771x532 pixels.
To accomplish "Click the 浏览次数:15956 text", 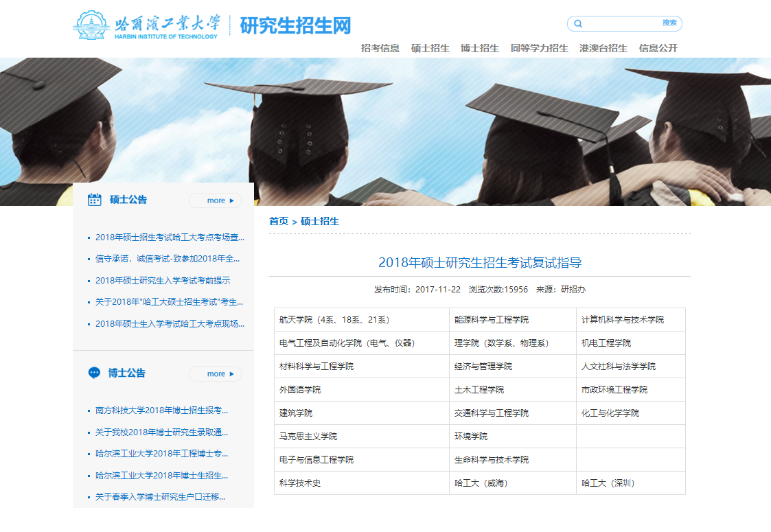I will coord(498,290).
